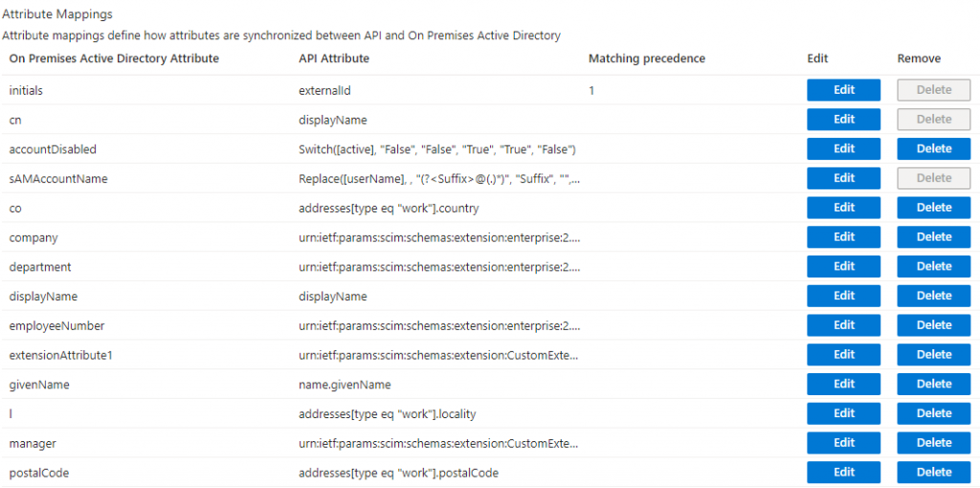The height and width of the screenshot is (488, 980).
Task: Open Edit for accountDisabled mapping
Action: point(843,149)
